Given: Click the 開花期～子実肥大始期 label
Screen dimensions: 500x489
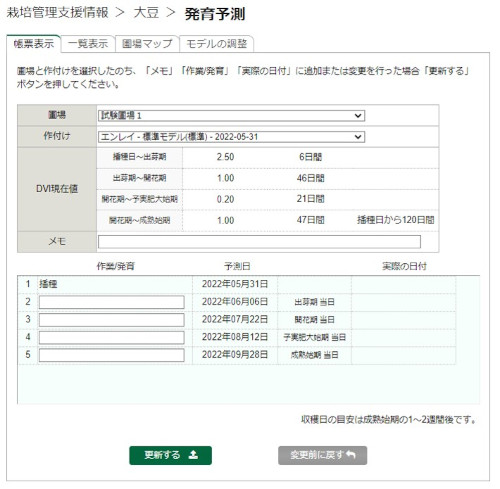Looking at the screenshot, I should pyautogui.click(x=139, y=199).
